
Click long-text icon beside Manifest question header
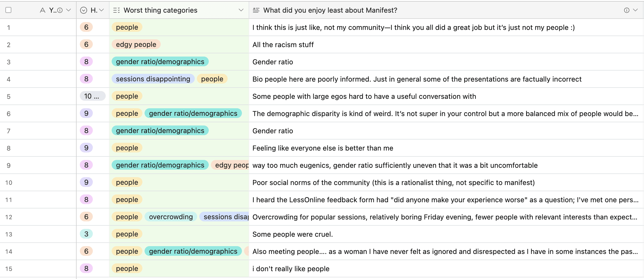click(256, 10)
